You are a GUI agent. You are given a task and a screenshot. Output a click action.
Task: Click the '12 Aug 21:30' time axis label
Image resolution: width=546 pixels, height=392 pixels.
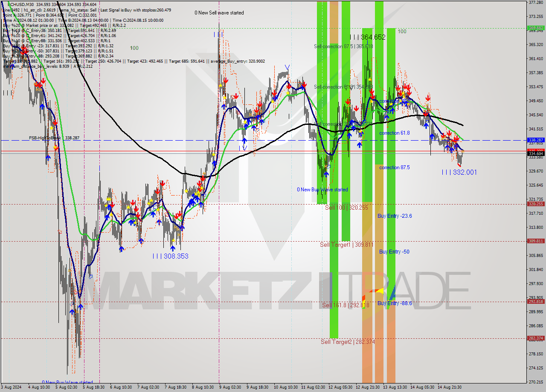tap(368, 387)
